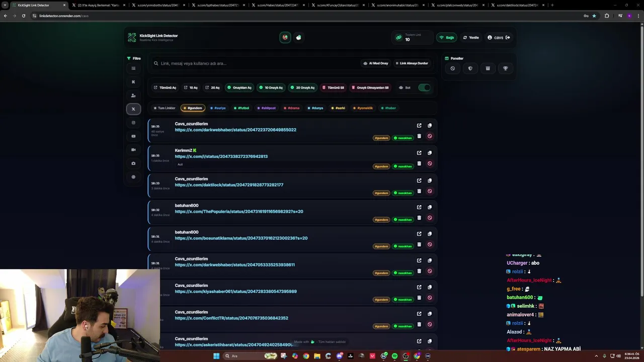Click Tümünü Sil button
This screenshot has height=362, width=644.
click(x=333, y=87)
